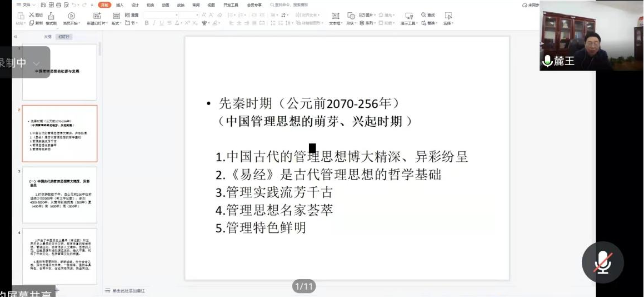This screenshot has height=298, width=644.
Task: Open the 形状 shapes tool
Action: coord(351,19)
